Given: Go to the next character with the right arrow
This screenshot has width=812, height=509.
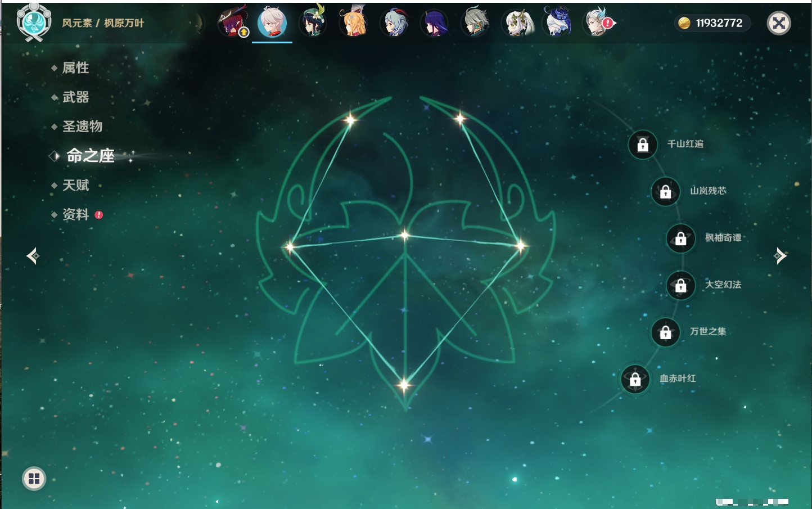Looking at the screenshot, I should pyautogui.click(x=780, y=256).
